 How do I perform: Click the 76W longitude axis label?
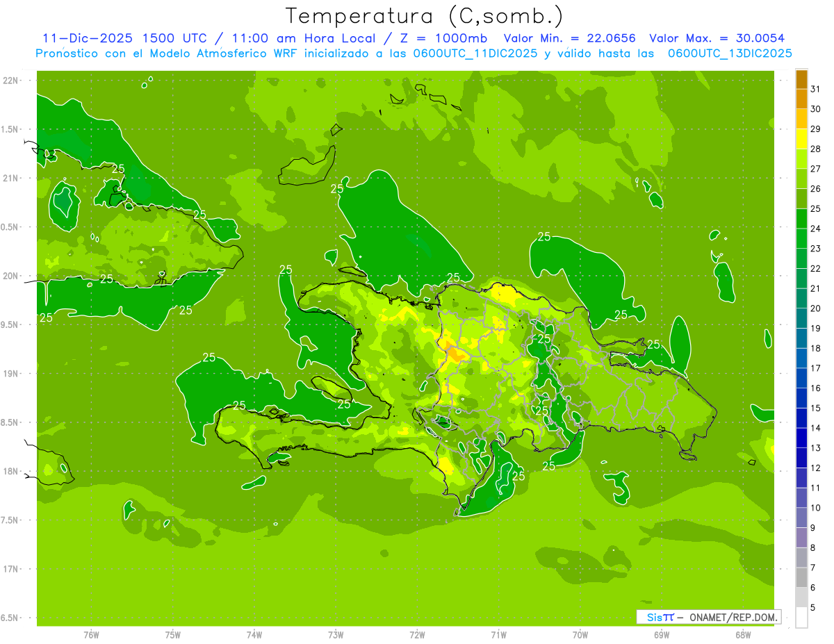click(91, 635)
